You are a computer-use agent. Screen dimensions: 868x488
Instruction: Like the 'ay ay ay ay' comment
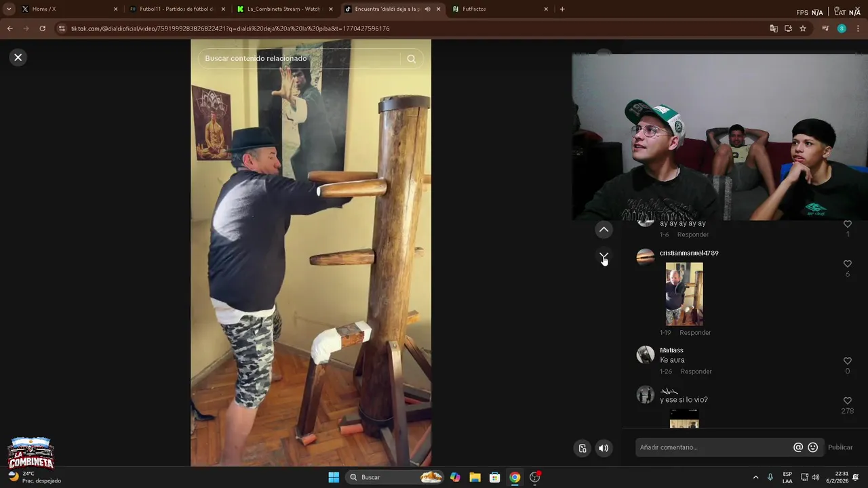point(847,224)
